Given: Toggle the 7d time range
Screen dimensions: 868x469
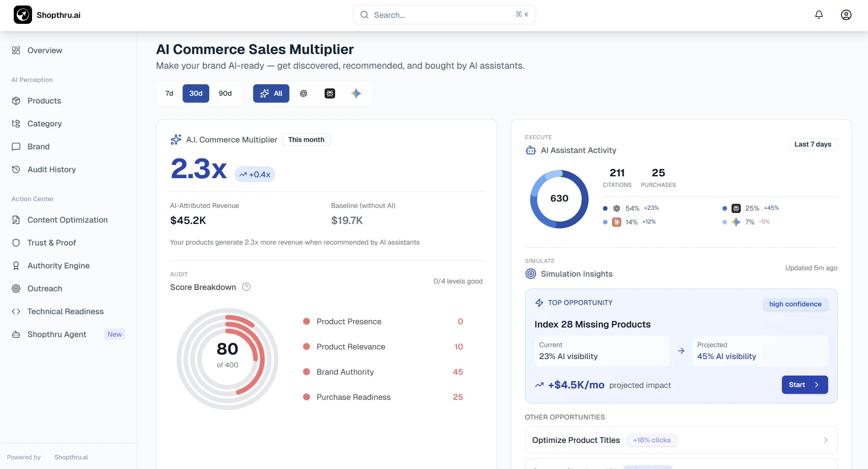Looking at the screenshot, I should coord(169,93).
